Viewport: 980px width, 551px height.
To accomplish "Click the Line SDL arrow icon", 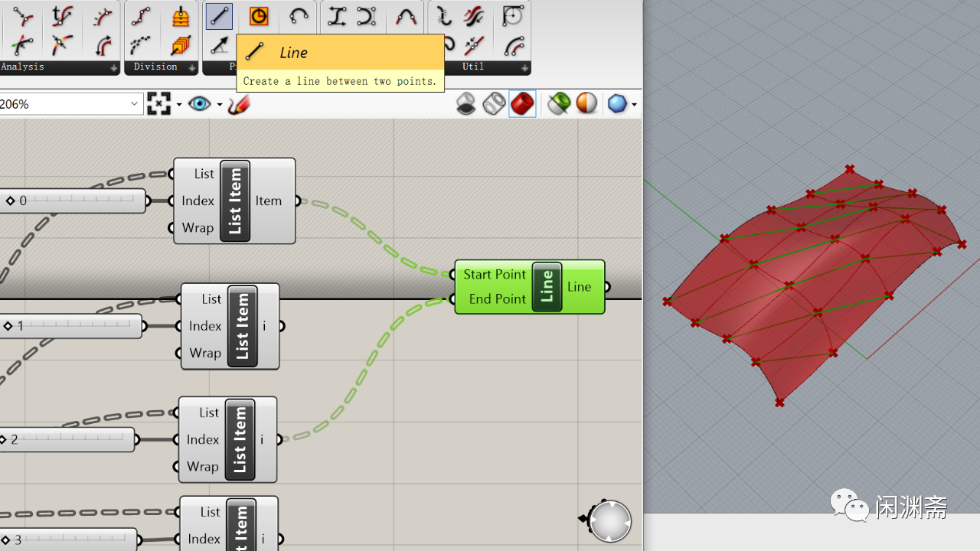I will coord(219,46).
